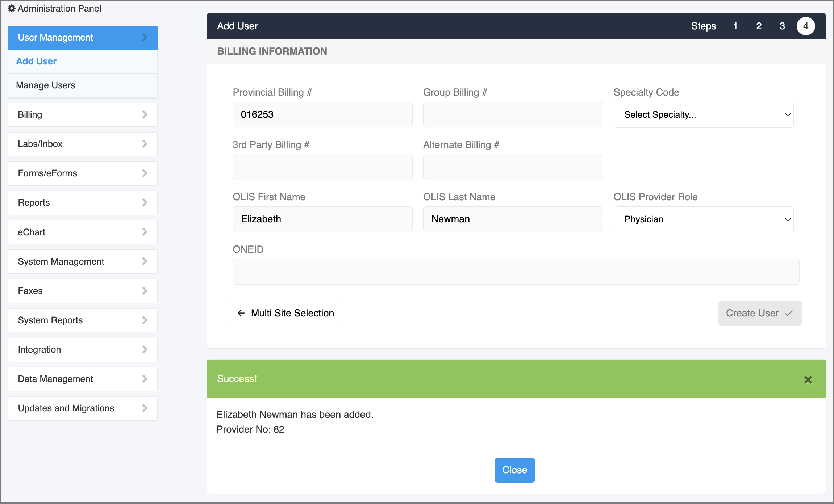This screenshot has width=834, height=504.
Task: Click the Data Management chevron icon
Action: [x=145, y=379]
